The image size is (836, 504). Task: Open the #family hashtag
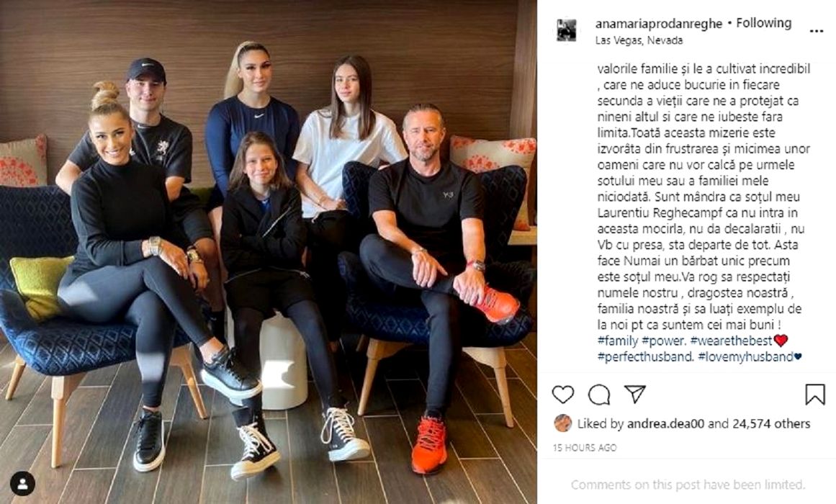[x=618, y=341]
